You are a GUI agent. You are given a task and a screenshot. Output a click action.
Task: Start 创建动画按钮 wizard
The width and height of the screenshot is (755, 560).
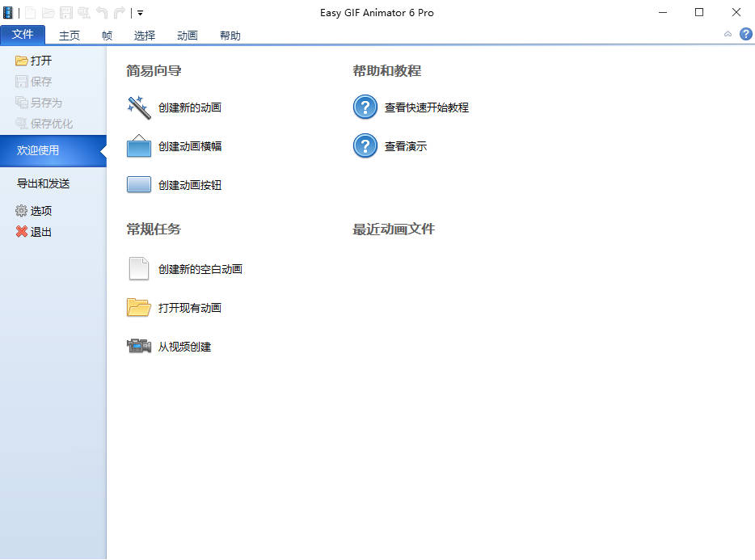point(190,185)
